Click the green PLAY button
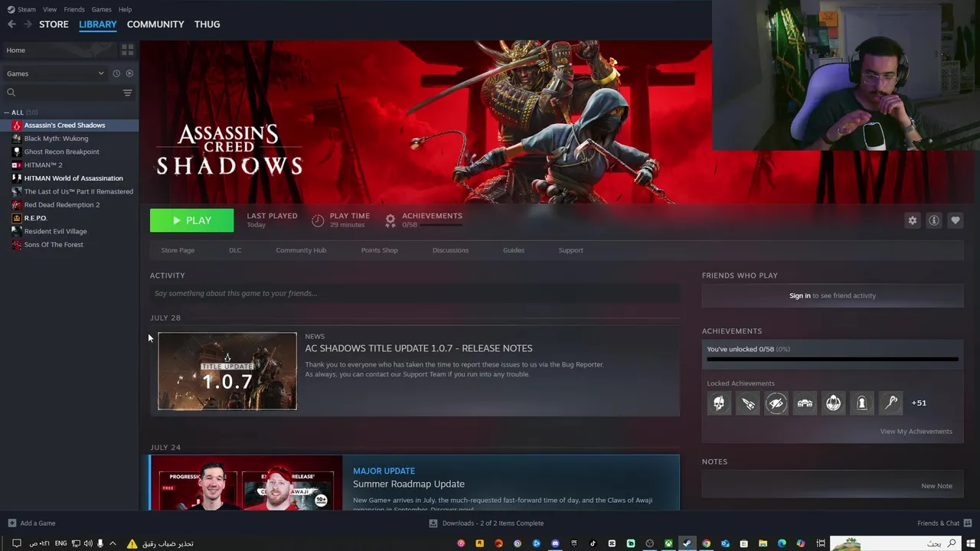980x551 pixels. pos(191,220)
